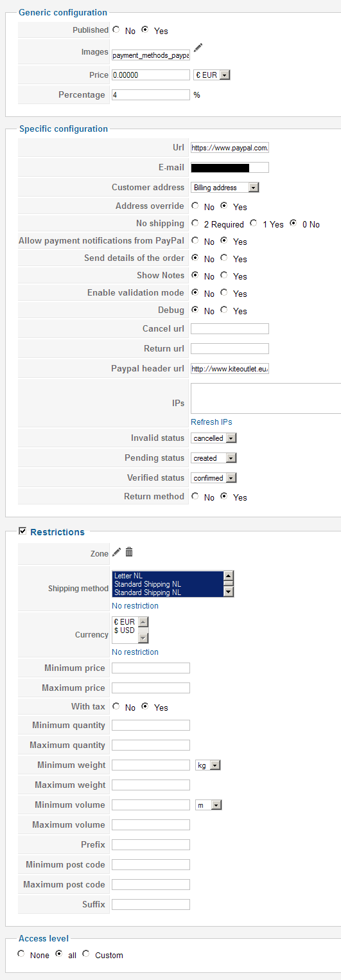
Task: Edit the Zone with pencil icon
Action: (x=116, y=551)
